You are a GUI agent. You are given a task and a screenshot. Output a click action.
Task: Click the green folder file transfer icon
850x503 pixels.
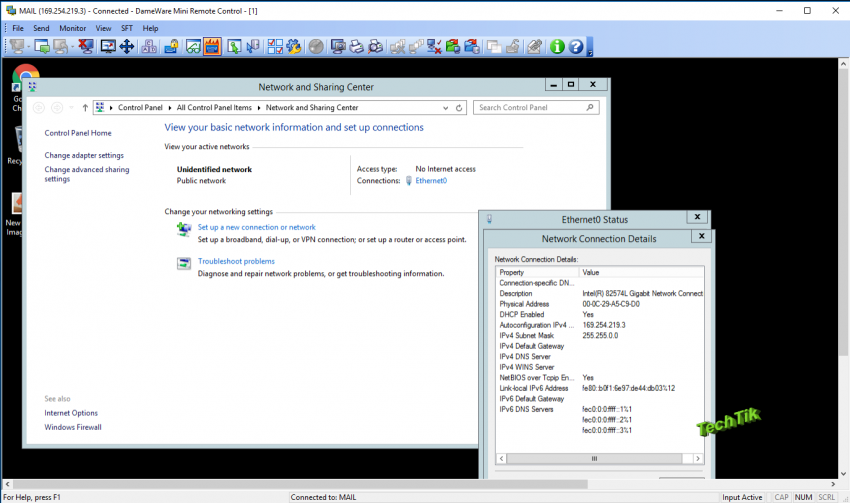(x=453, y=47)
